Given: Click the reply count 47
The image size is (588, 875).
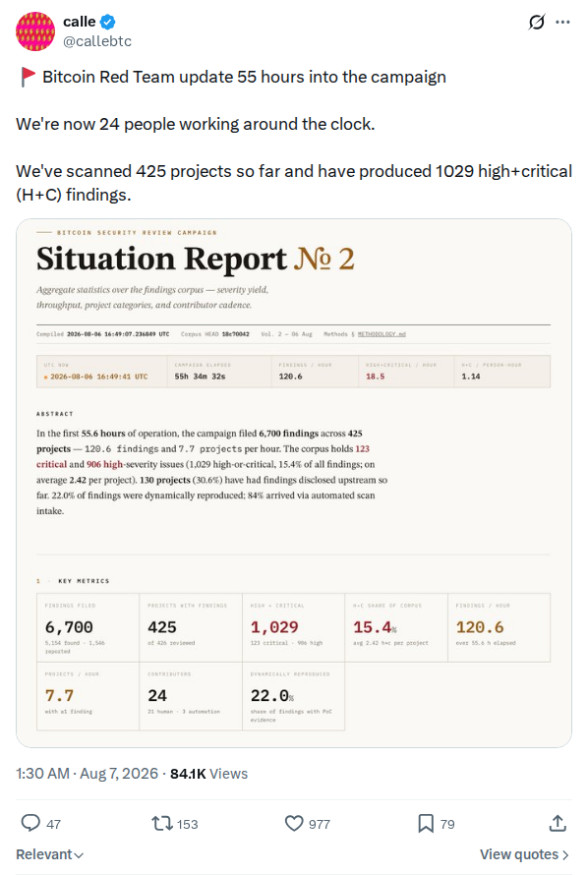Looking at the screenshot, I should 53,824.
